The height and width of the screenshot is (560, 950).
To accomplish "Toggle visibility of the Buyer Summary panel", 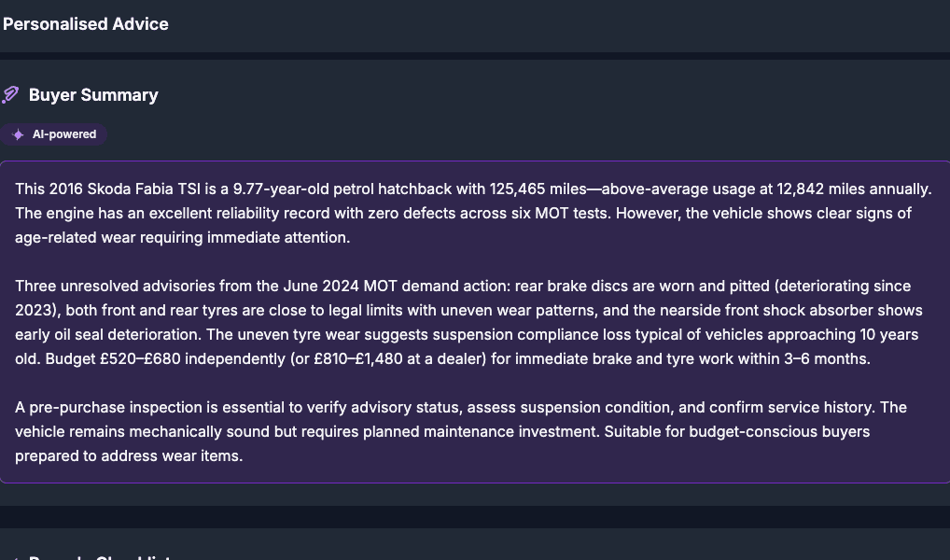I will (x=93, y=94).
